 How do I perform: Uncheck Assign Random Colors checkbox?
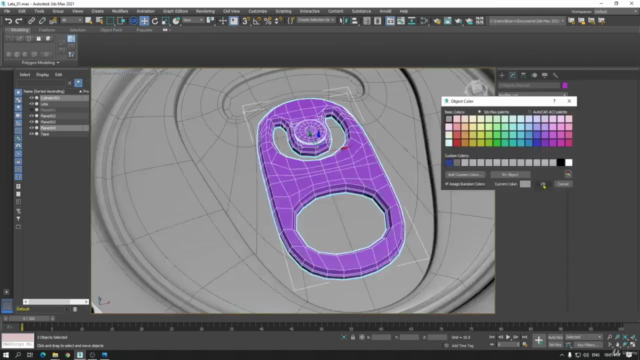pyautogui.click(x=447, y=184)
